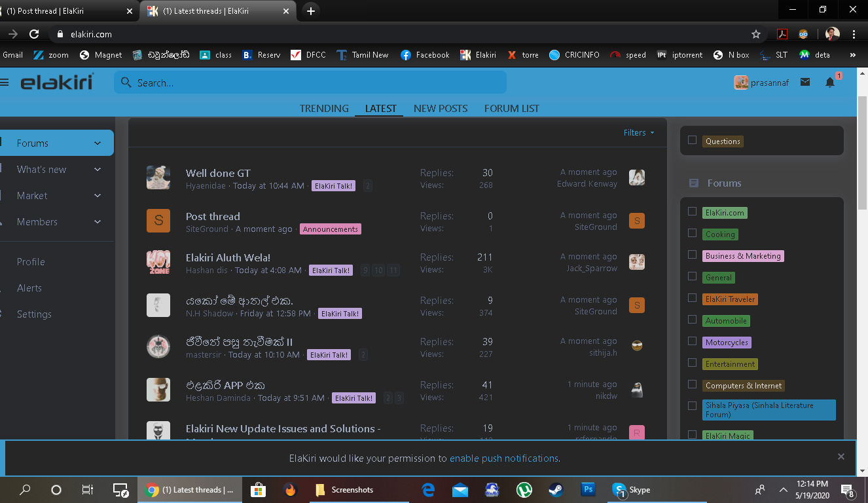The width and height of the screenshot is (868, 503).
Task: Expand the Market sidebar chevron
Action: click(98, 195)
